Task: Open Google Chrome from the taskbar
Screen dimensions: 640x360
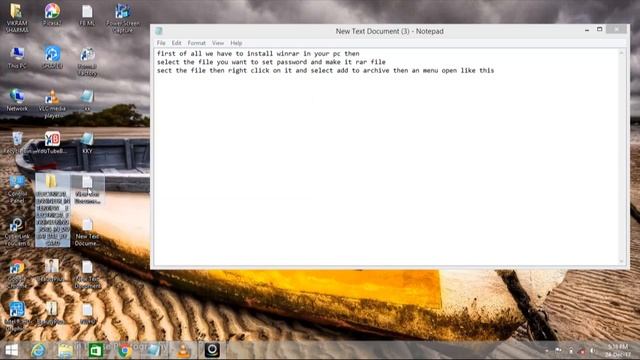Action: 124,350
